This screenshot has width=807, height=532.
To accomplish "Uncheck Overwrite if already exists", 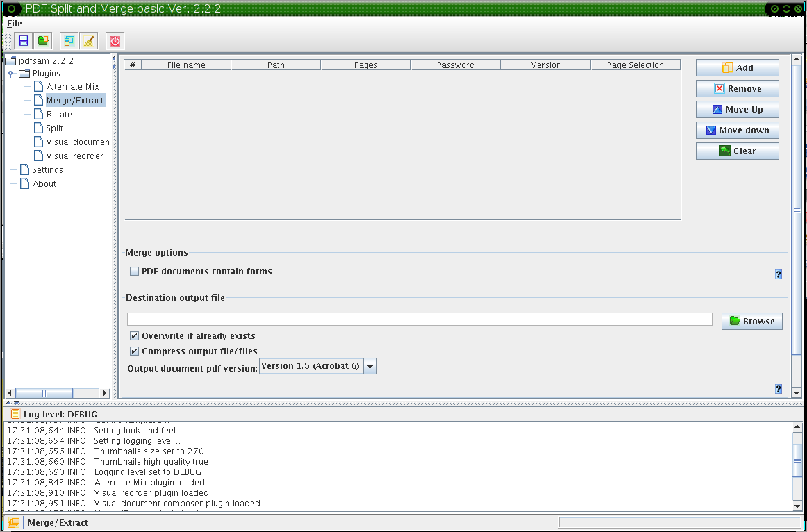I will coord(134,336).
